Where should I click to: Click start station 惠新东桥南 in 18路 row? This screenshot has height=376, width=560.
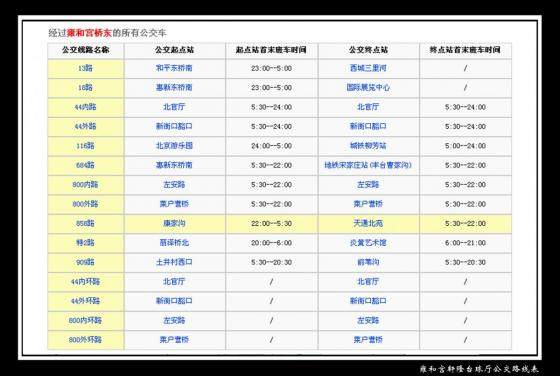174,87
